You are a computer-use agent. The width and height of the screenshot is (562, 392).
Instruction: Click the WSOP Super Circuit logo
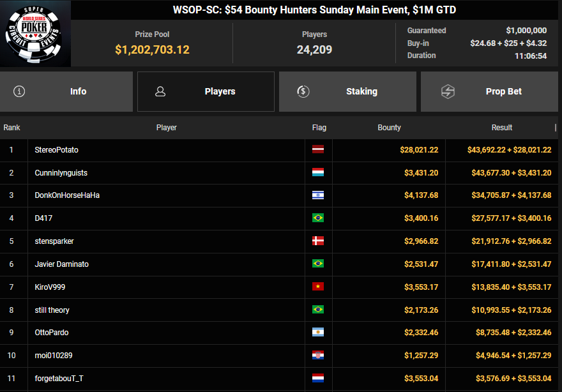coord(35,34)
